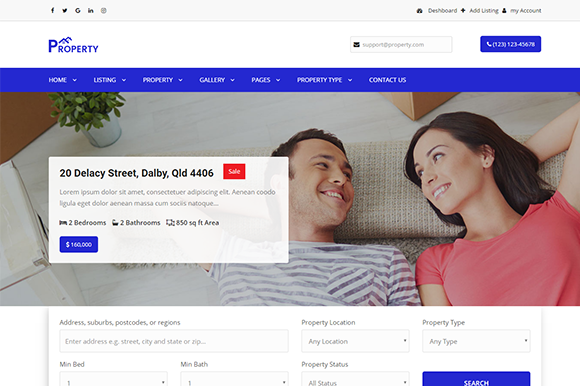Click the Lorem ipsum listing description text

[167, 197]
